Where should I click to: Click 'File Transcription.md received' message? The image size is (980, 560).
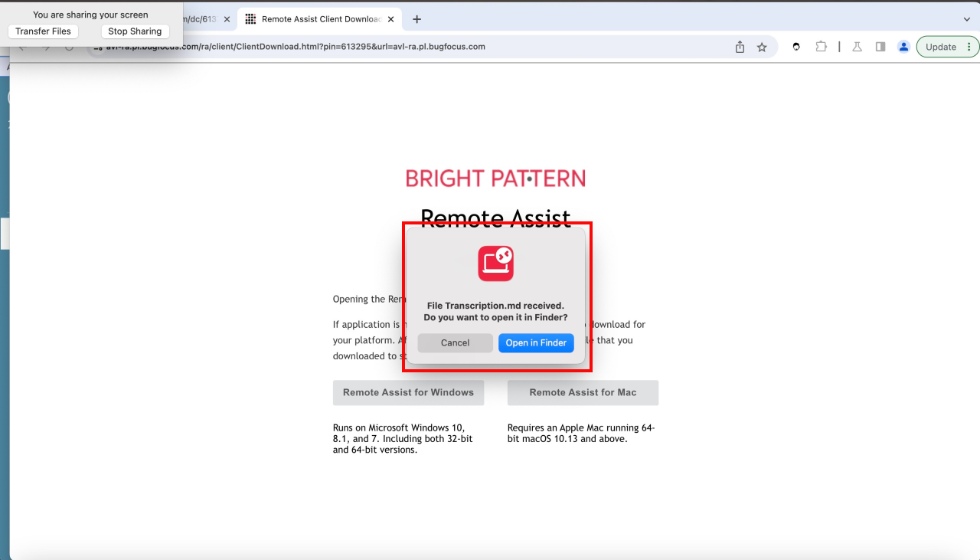[x=495, y=306]
